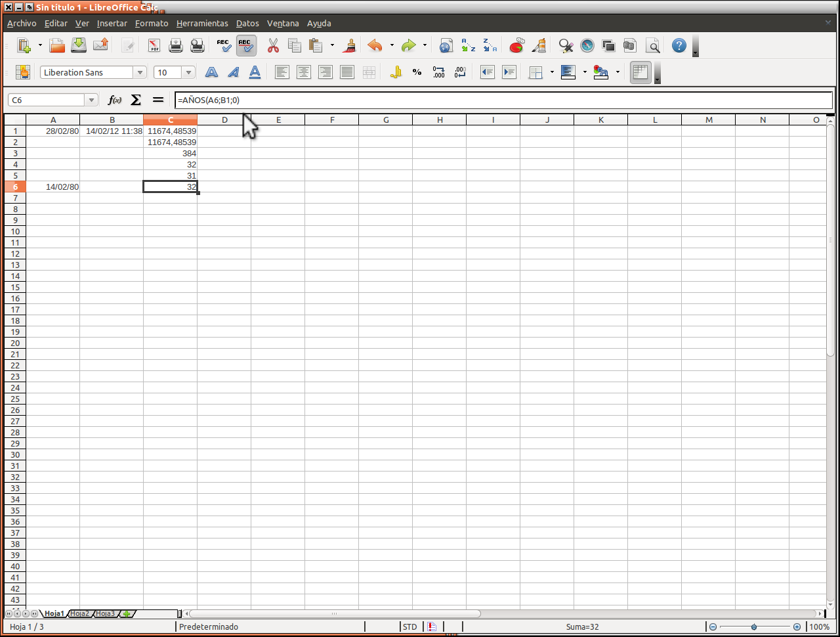Open the font size dropdown
The image size is (840, 637).
coord(189,72)
